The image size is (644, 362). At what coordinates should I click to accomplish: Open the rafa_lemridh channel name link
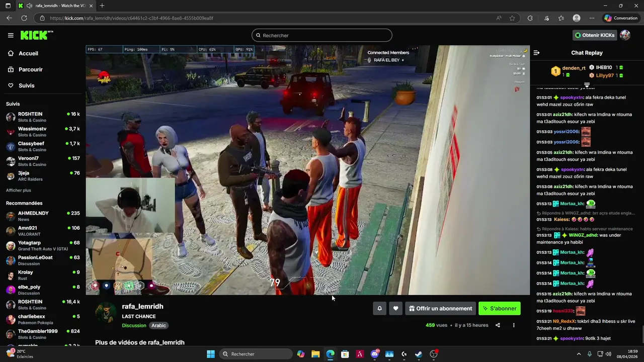[142, 306]
